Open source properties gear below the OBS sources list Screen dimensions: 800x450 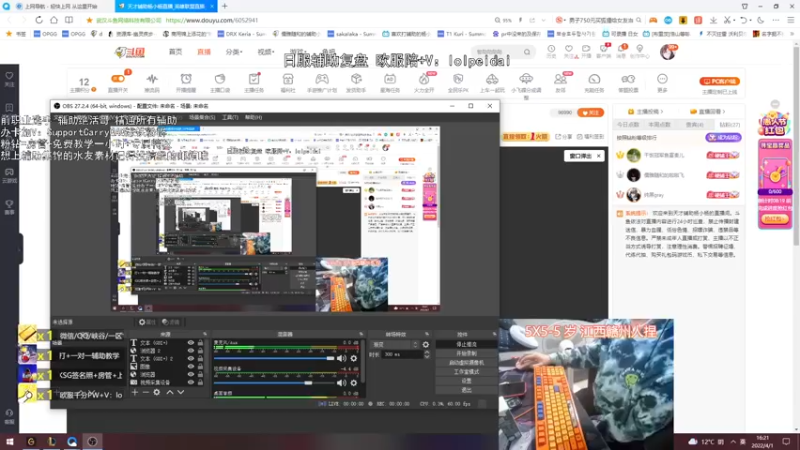click(157, 392)
